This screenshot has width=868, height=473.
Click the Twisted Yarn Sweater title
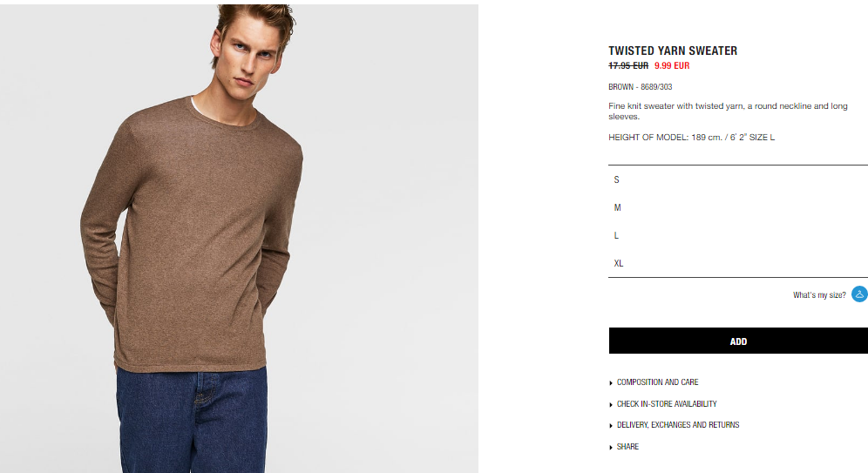point(673,51)
